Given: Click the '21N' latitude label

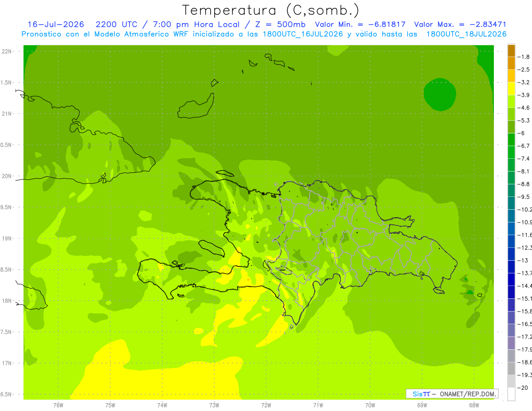Looking at the screenshot, I should pos(7,114).
